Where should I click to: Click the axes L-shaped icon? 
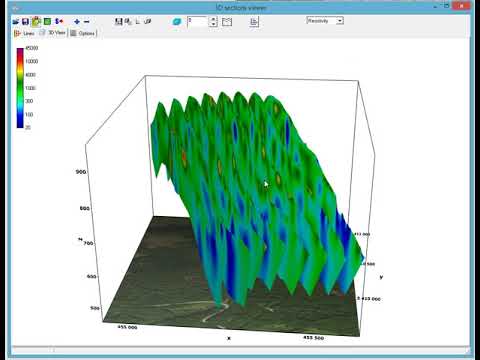click(138, 22)
